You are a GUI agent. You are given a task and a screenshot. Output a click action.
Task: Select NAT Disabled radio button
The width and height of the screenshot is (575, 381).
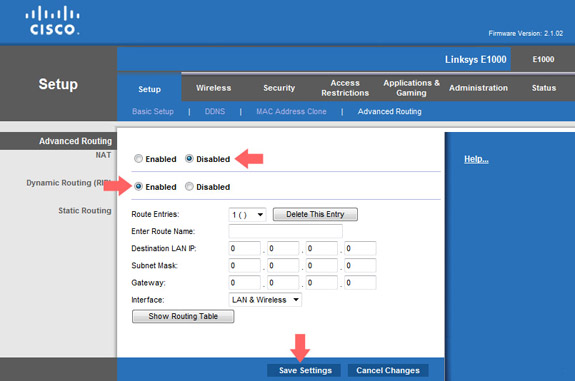189,159
